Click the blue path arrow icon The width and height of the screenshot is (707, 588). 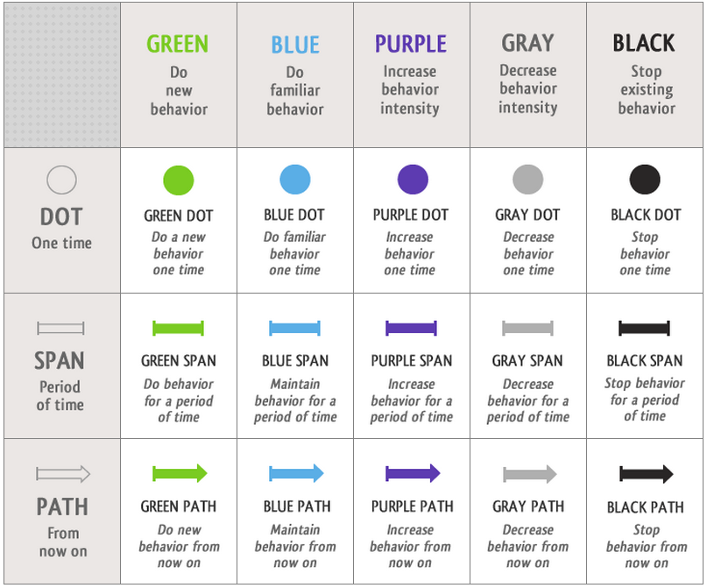tap(295, 474)
